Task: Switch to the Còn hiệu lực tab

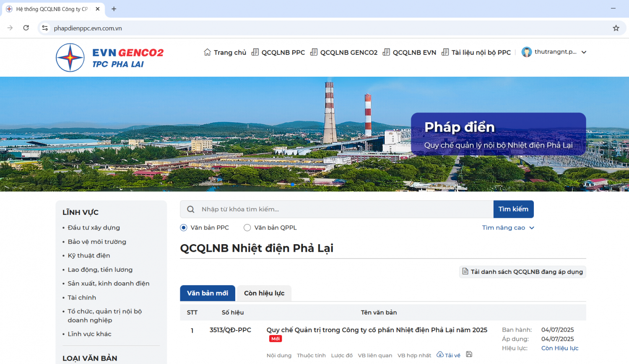Action: click(x=264, y=293)
